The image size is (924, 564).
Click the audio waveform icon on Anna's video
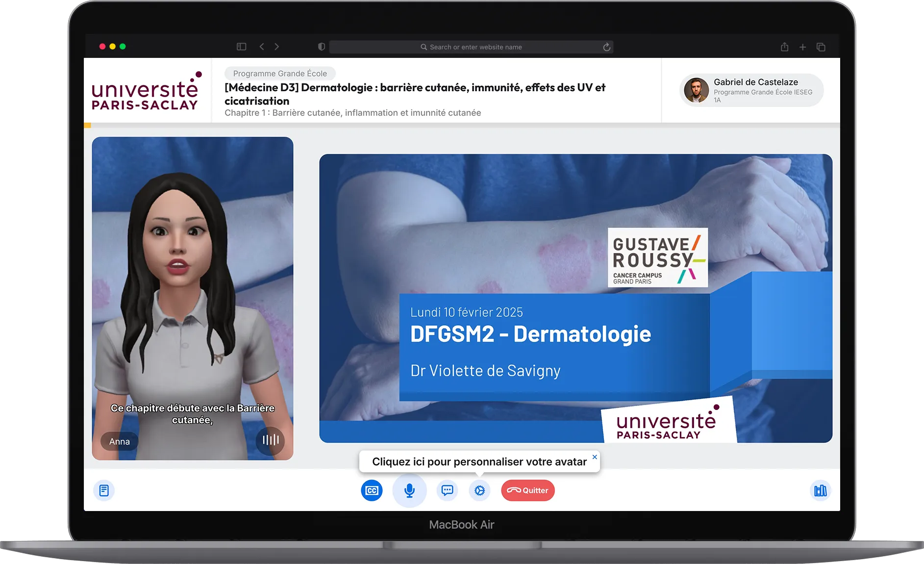coord(270,440)
